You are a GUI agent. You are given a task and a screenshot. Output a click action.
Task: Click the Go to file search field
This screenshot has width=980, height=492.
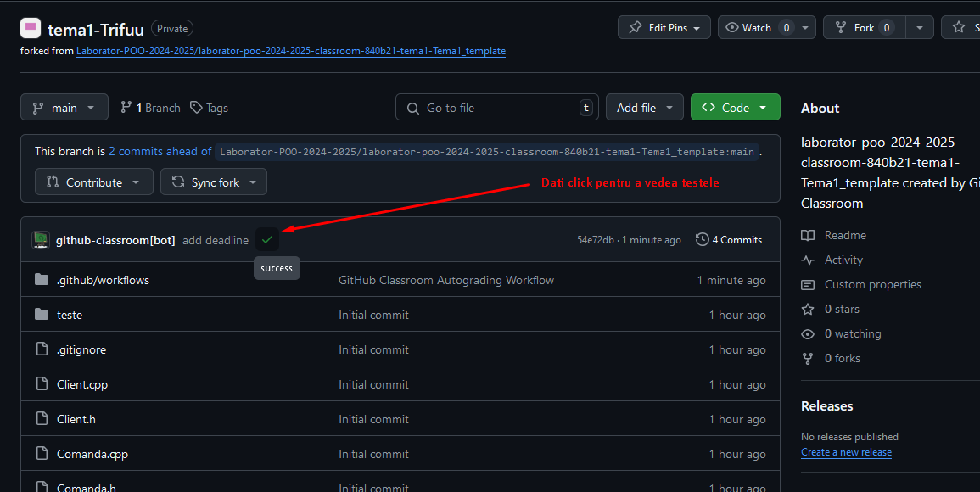(496, 108)
